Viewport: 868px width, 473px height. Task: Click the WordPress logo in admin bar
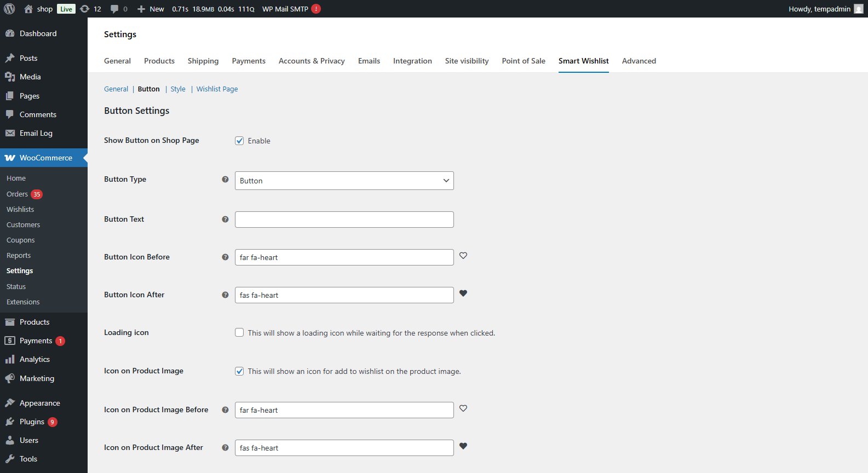tap(9, 9)
